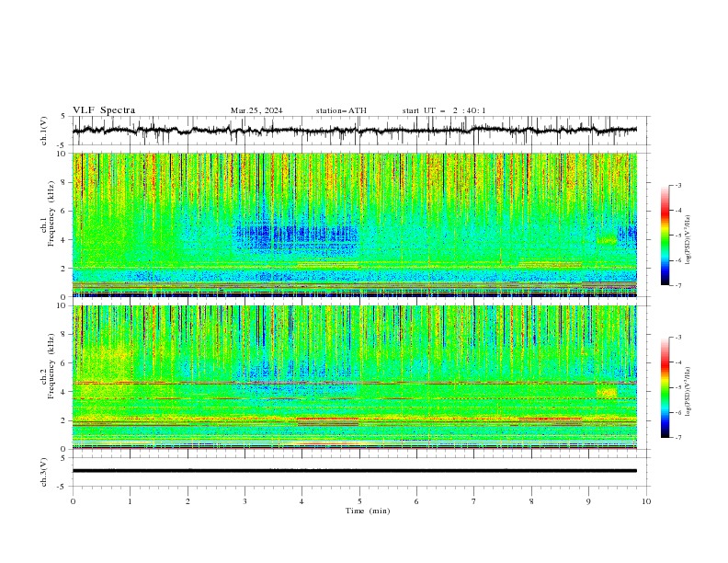
Task: Click time axis tick label '5'
Action: tap(359, 501)
